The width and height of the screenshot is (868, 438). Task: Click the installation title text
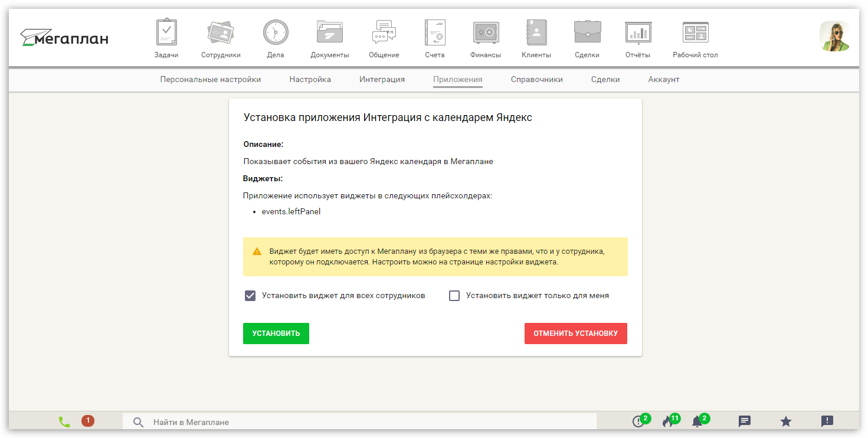click(x=388, y=117)
